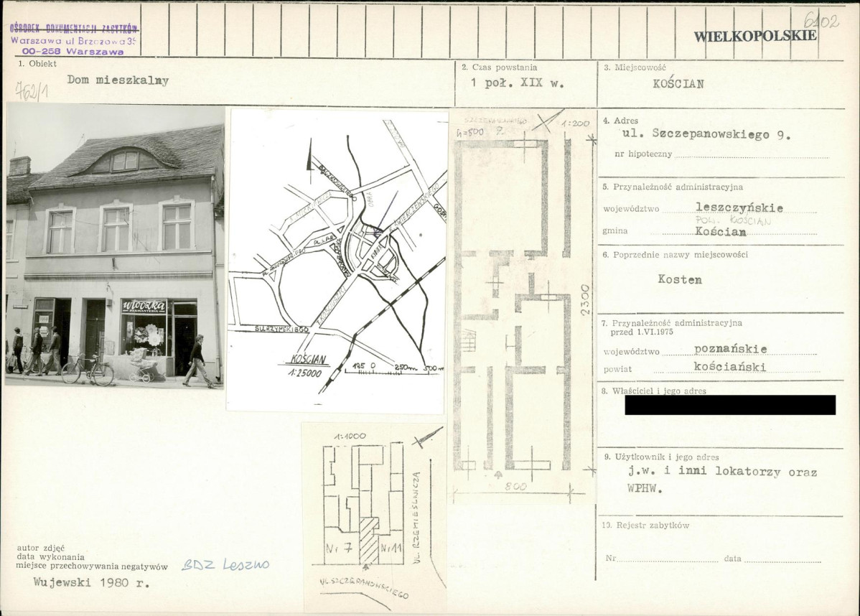Click the '2. Czas powstania' label
The height and width of the screenshot is (616, 860).
click(x=499, y=67)
